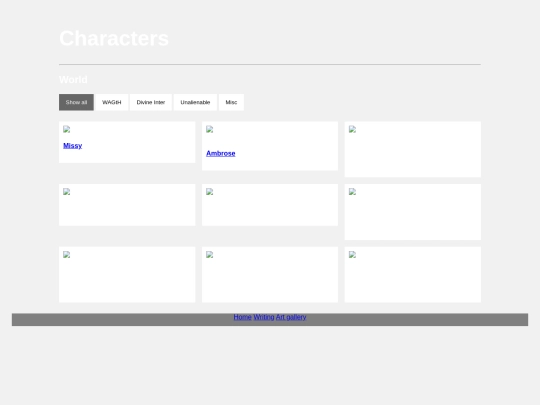Image resolution: width=540 pixels, height=405 pixels.
Task: Open the Writing footer link
Action: (x=264, y=317)
